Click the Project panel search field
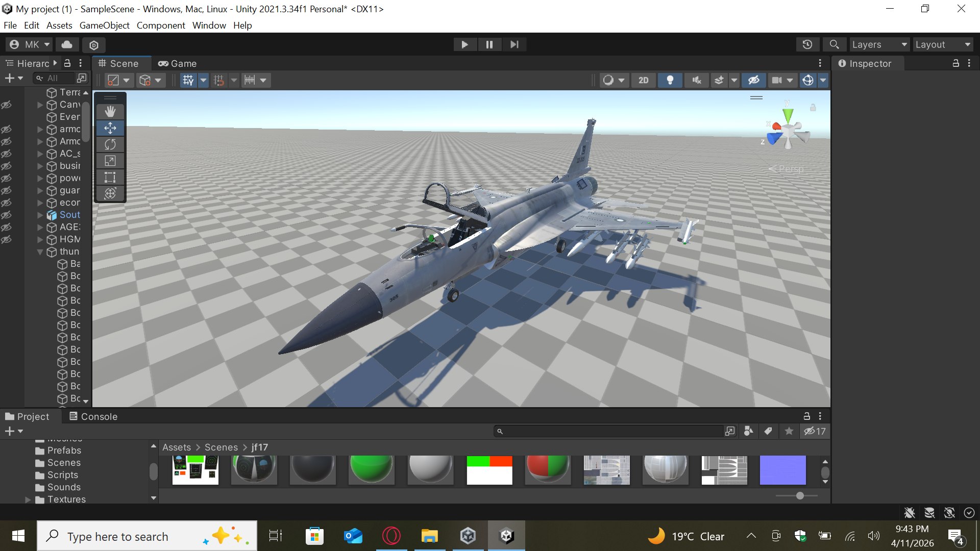 point(609,431)
